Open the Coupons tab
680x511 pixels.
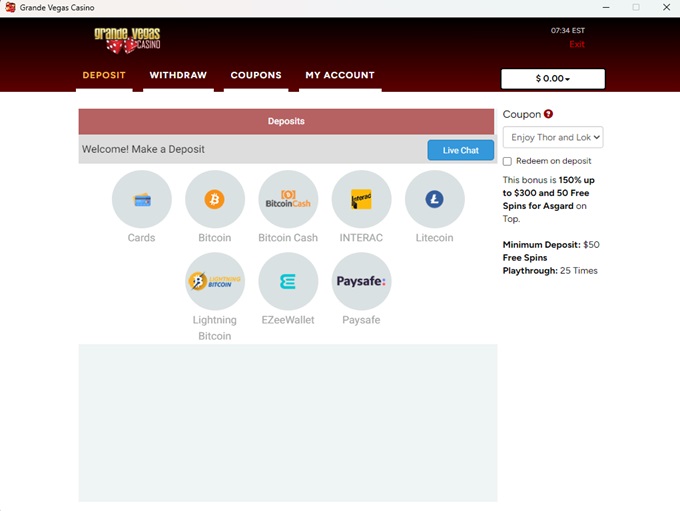coord(256,75)
